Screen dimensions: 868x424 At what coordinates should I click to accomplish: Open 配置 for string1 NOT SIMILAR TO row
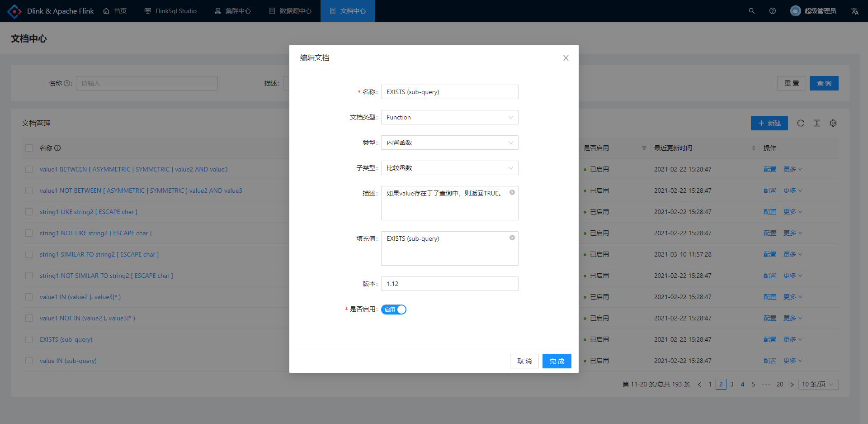click(770, 276)
